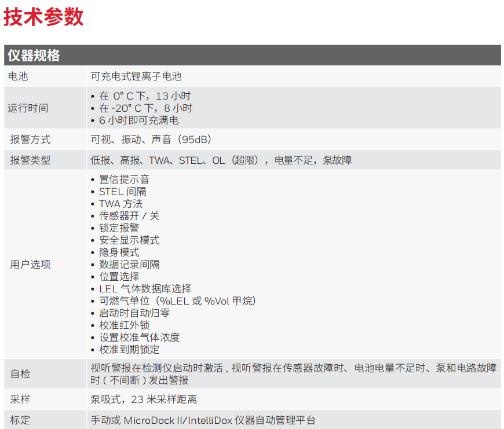Select the 电池 row label

coord(18,76)
